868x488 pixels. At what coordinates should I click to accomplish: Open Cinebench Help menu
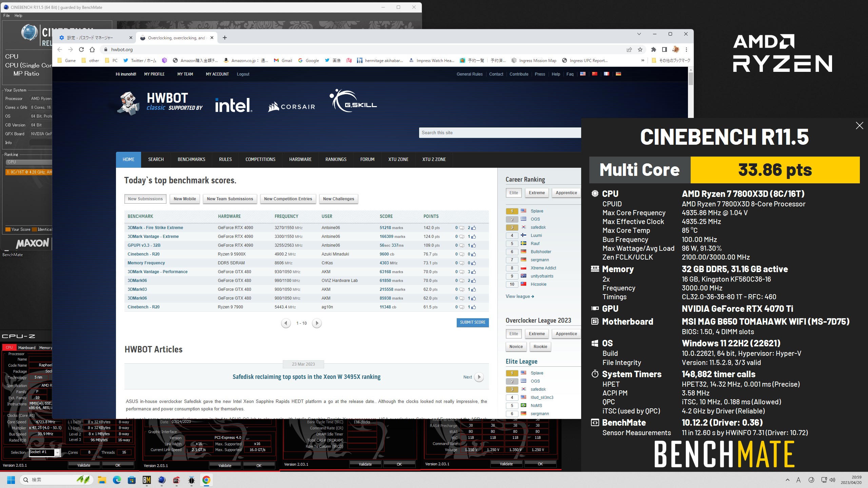click(x=18, y=16)
